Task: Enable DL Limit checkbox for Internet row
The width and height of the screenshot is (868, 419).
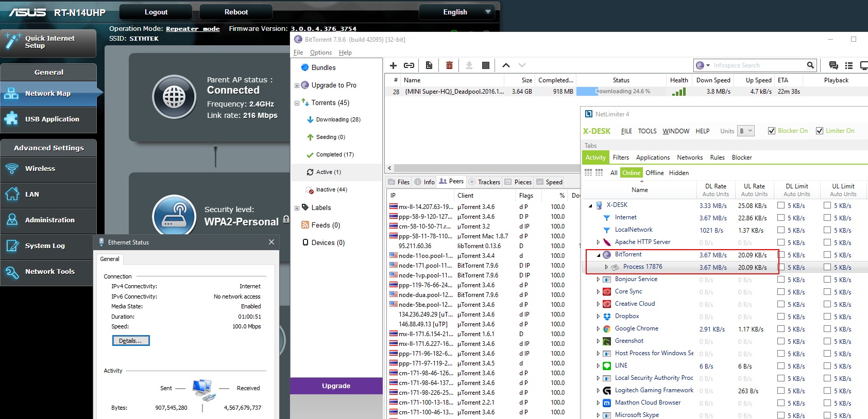Action: click(781, 218)
